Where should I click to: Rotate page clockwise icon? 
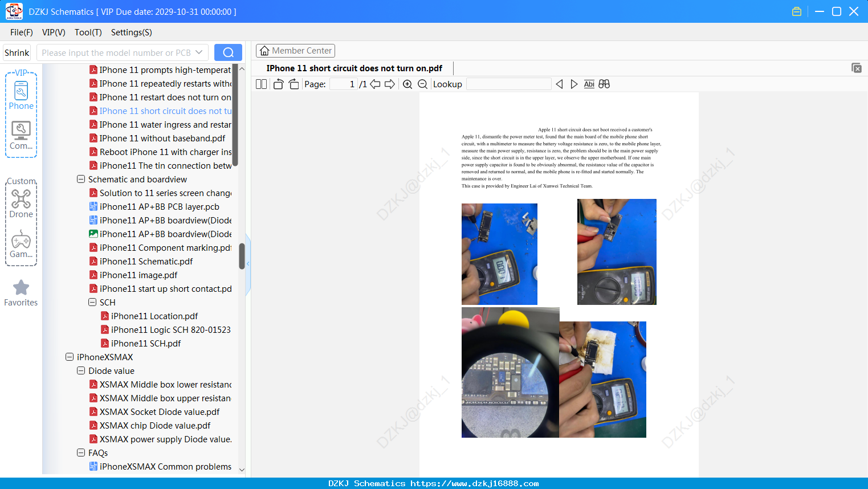(294, 84)
